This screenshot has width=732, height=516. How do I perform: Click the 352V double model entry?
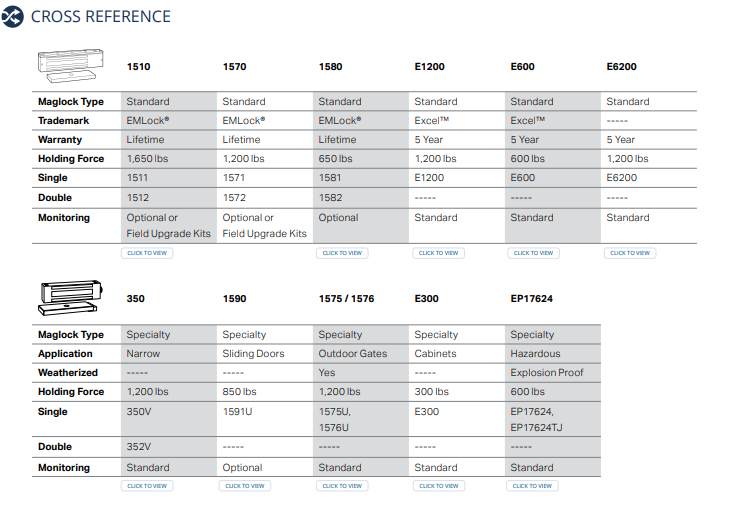click(140, 447)
